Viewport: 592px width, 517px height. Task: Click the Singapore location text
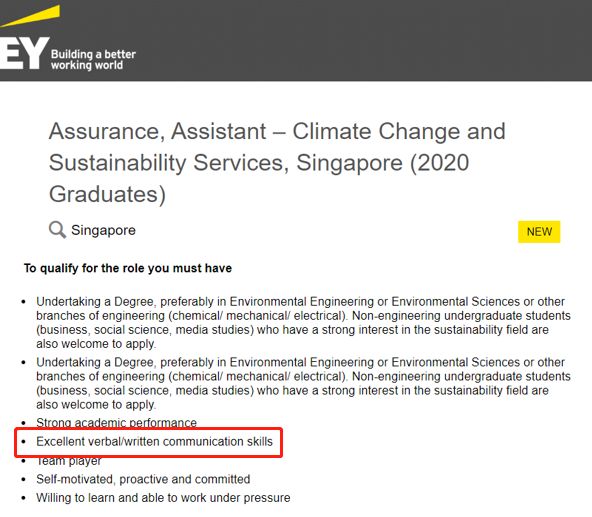tap(103, 230)
